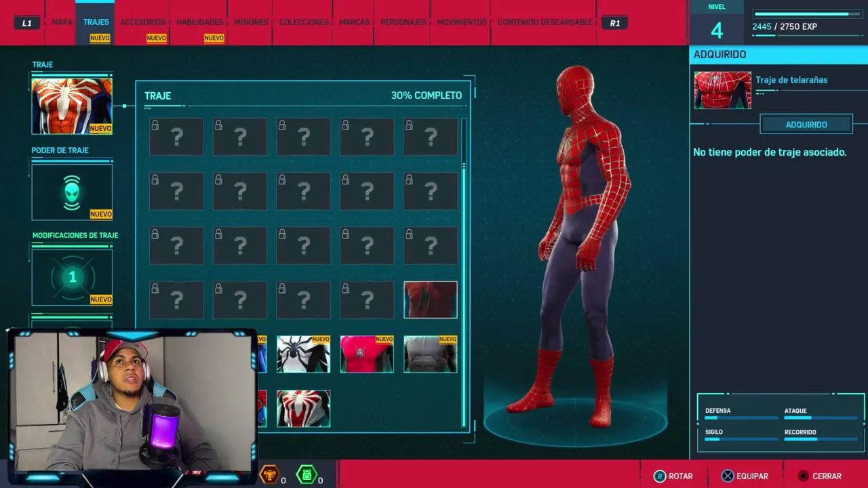Select suit modification slot number 1
This screenshot has width=868, height=488.
click(72, 277)
